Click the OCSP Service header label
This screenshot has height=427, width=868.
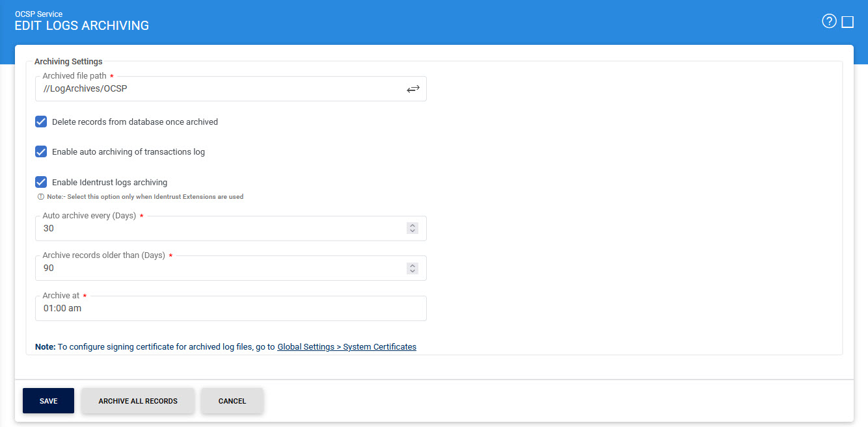coord(38,14)
